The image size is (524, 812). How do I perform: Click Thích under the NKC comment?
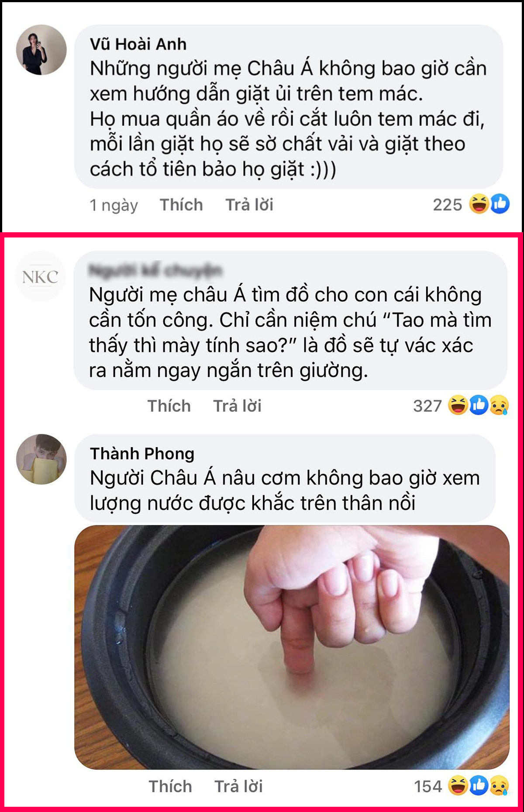(x=169, y=406)
